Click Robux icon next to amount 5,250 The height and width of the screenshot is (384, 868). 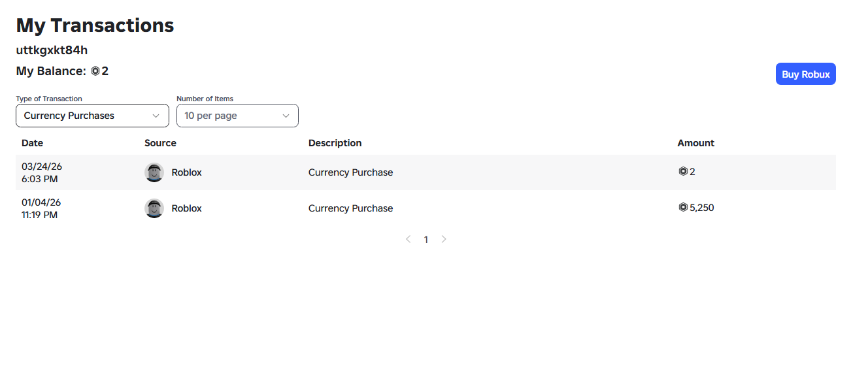[683, 208]
